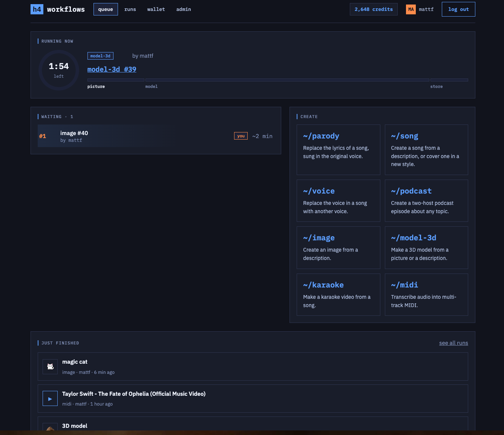Click the orange 'you' badge
The image size is (504, 435).
pos(241,136)
